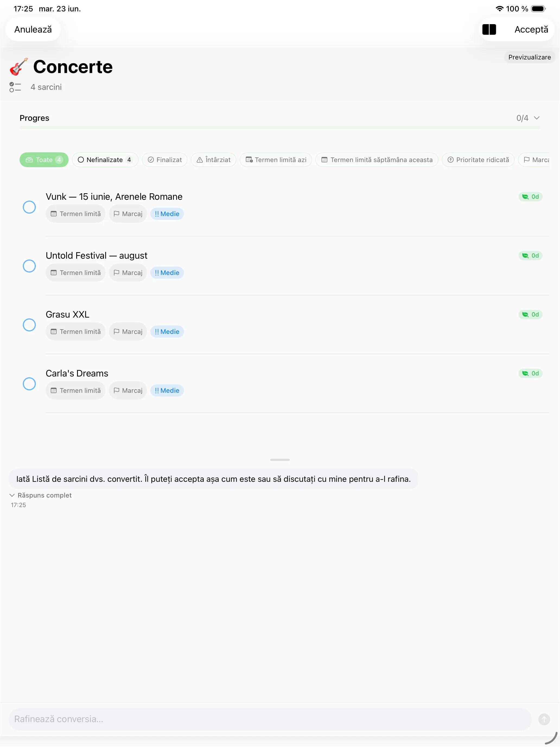The height and width of the screenshot is (747, 560).
Task: Select the Toate filter tab
Action: tap(44, 160)
